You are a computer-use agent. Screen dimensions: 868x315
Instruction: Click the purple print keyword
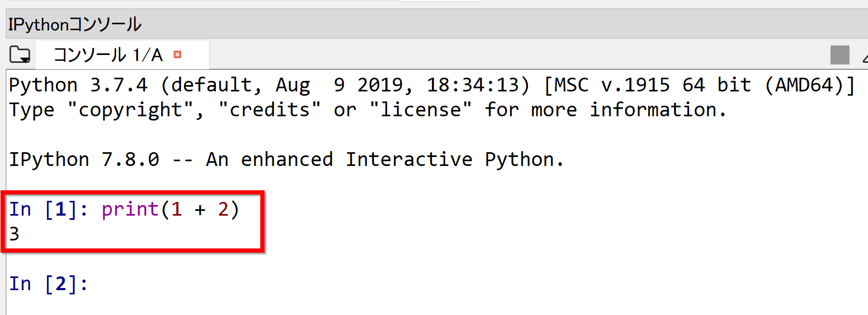pyautogui.click(x=130, y=210)
